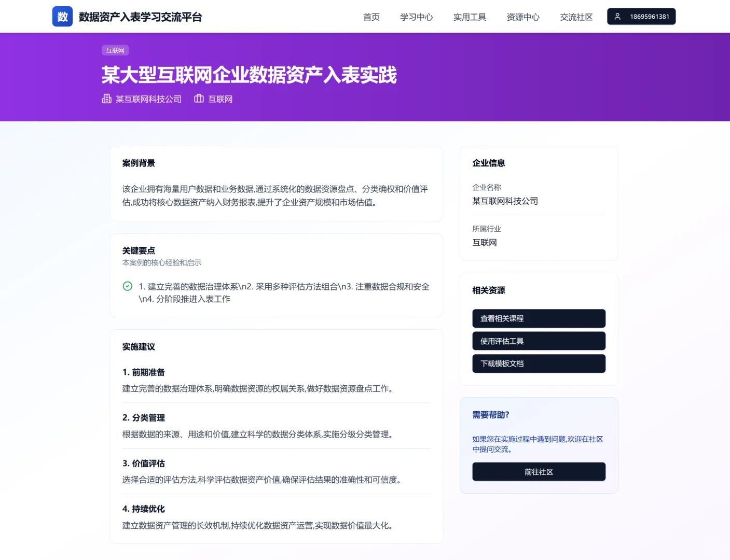Go to 交流社区
730x560 pixels.
point(576,17)
